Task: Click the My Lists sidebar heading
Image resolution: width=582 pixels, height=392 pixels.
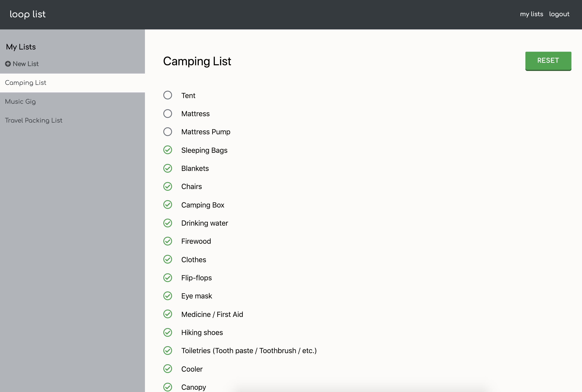Action: 21,47
